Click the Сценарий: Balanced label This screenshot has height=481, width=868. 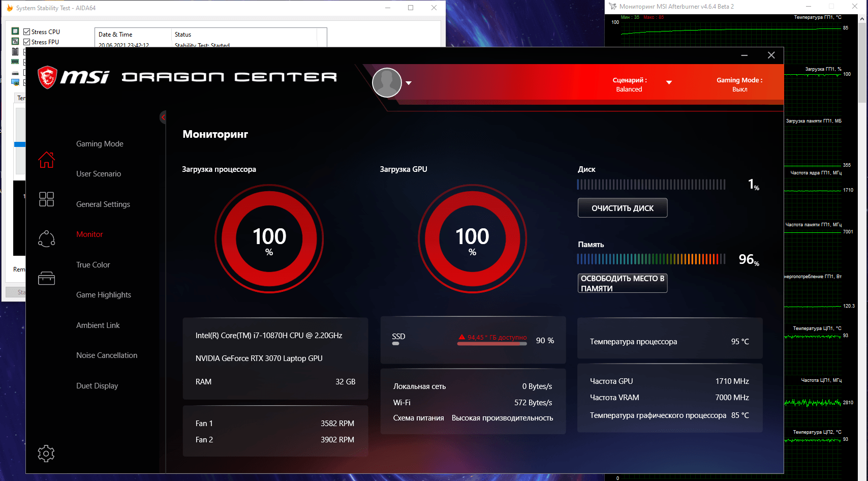[629, 84]
